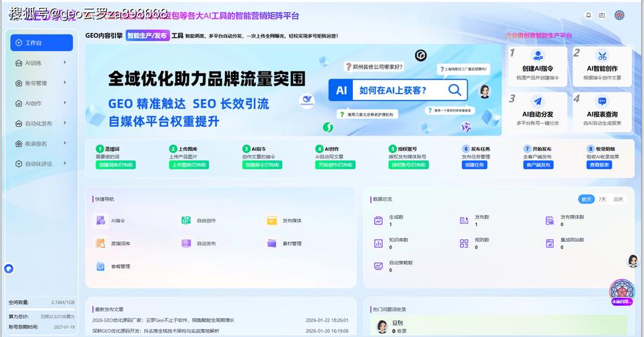Click the icon next to the bell
Viewport: 644px width, 337px height.
click(602, 16)
